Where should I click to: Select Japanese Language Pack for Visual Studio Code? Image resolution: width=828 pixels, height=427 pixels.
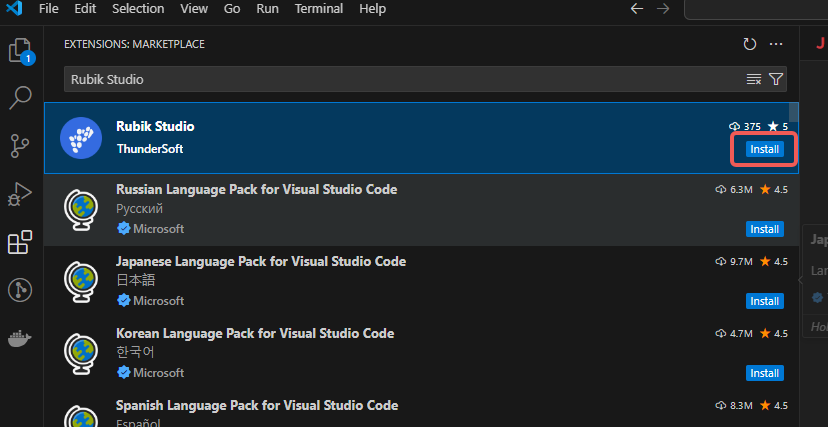tap(261, 261)
